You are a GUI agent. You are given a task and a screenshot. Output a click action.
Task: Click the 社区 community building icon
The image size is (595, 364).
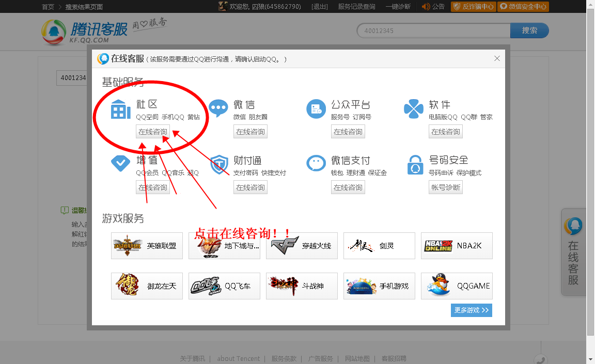(121, 109)
